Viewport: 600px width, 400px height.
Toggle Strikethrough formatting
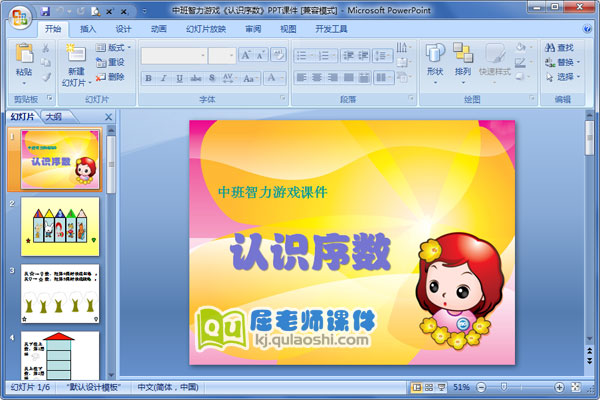click(x=196, y=78)
